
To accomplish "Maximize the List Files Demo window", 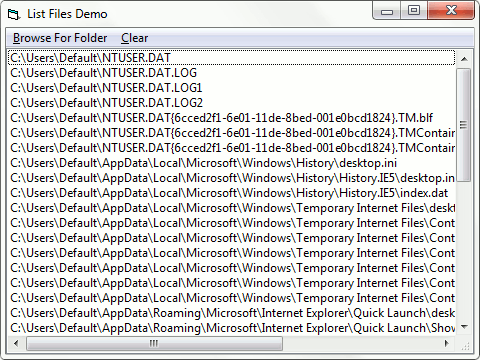I will [414, 11].
